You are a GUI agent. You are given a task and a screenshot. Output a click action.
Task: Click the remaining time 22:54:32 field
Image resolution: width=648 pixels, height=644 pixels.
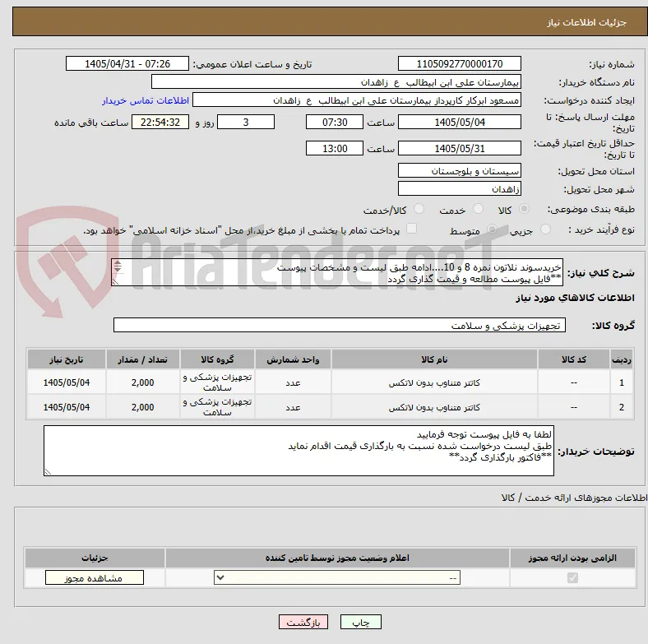[160, 122]
